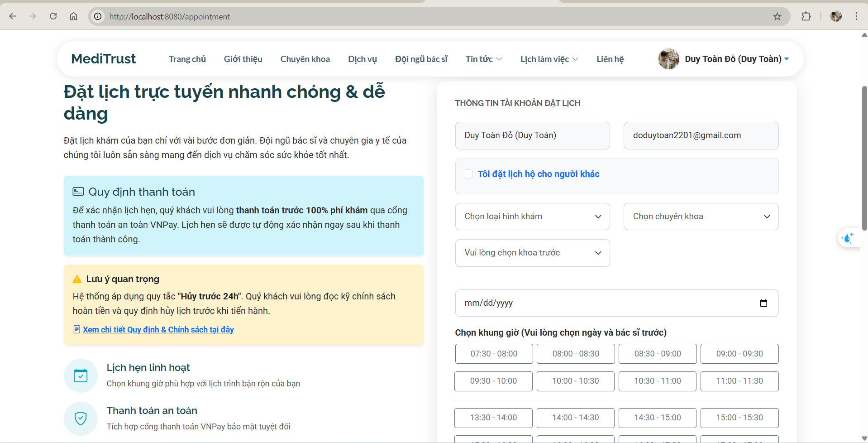
Task: Check Tôi đặt lịch hộ cho người khác
Action: 468,173
